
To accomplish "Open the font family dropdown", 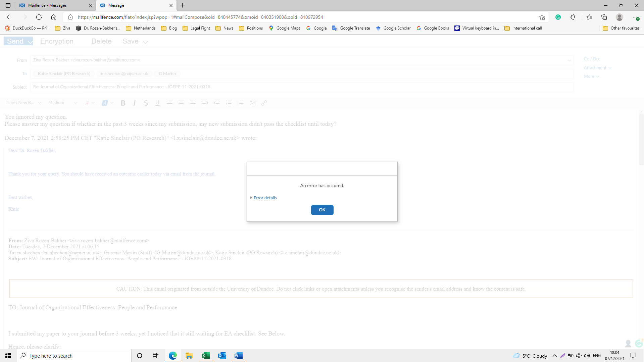I will click(22, 103).
